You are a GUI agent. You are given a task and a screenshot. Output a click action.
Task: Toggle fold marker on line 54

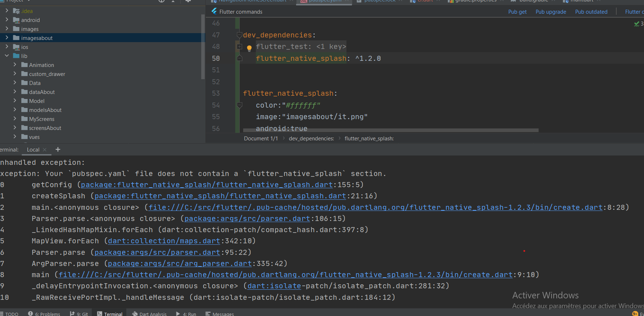[x=239, y=105]
